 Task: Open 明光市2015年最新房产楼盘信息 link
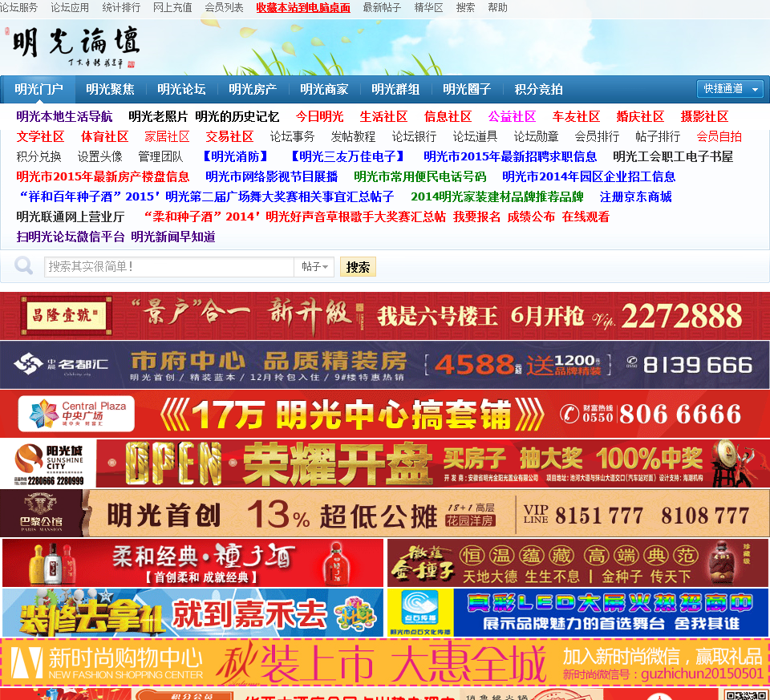tap(103, 176)
